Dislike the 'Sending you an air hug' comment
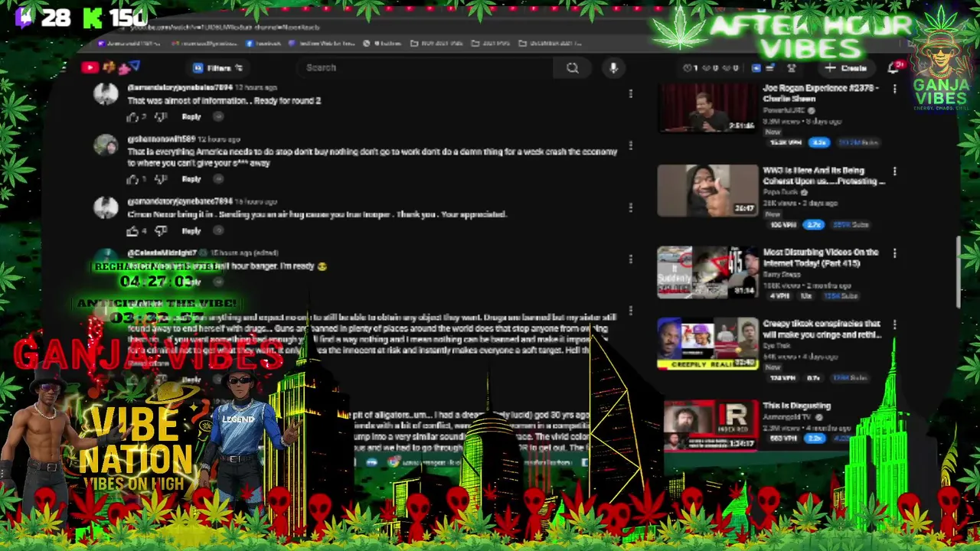Image resolution: width=980 pixels, height=551 pixels. click(160, 231)
